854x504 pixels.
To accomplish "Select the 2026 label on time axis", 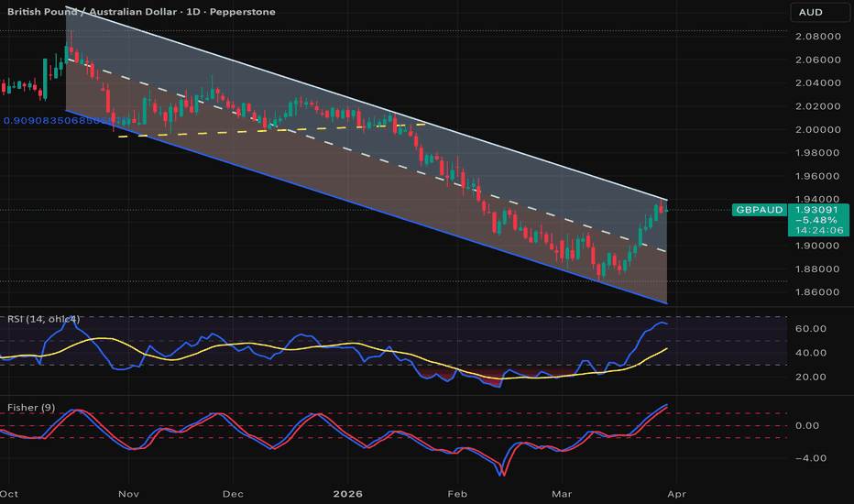I will click(x=347, y=494).
